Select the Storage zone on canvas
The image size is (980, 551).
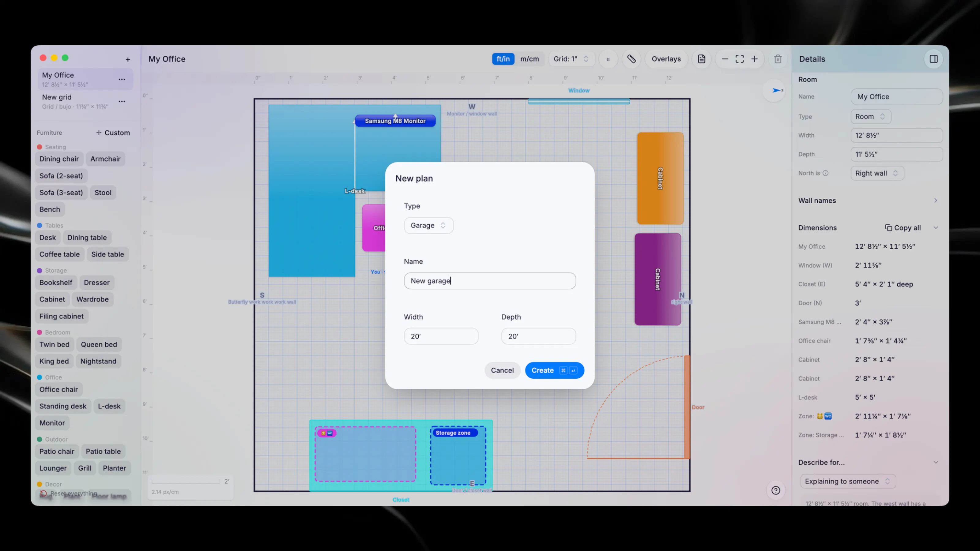click(458, 455)
